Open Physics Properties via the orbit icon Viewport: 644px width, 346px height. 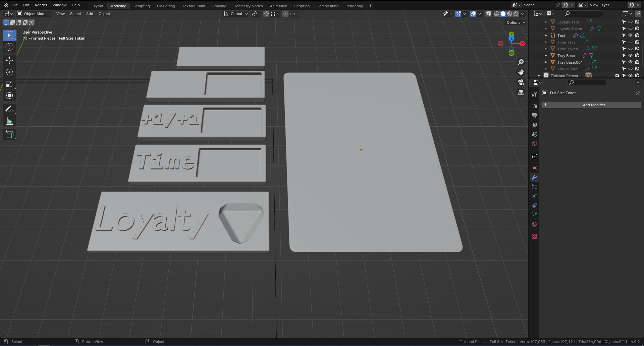click(534, 196)
